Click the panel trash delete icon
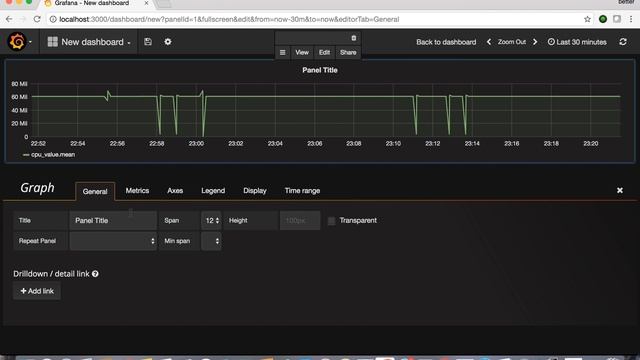Viewport: 640px width, 360px height. [x=354, y=38]
